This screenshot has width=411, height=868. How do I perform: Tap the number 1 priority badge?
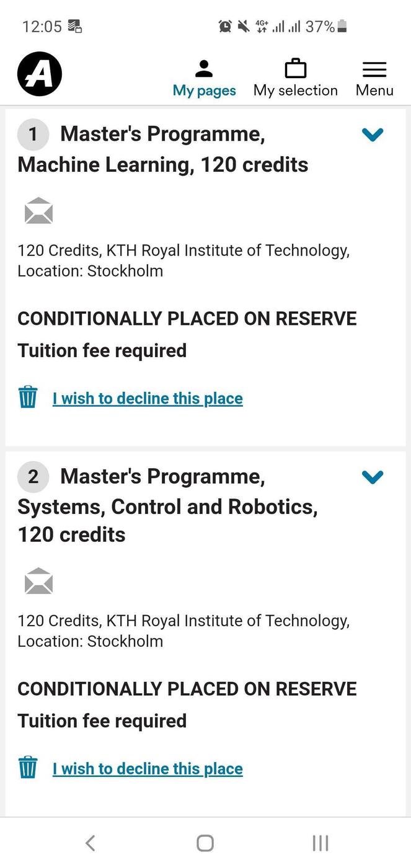(x=33, y=135)
